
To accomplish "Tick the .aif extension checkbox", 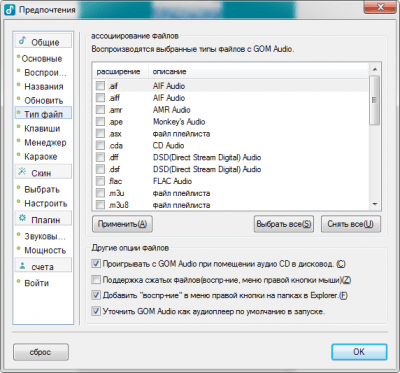I will click(x=100, y=86).
